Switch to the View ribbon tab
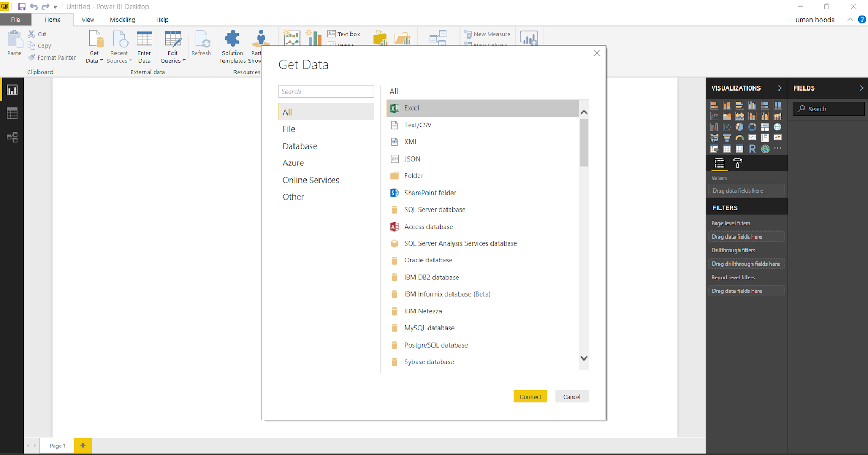Viewport: 868px width, 455px height. click(x=88, y=20)
